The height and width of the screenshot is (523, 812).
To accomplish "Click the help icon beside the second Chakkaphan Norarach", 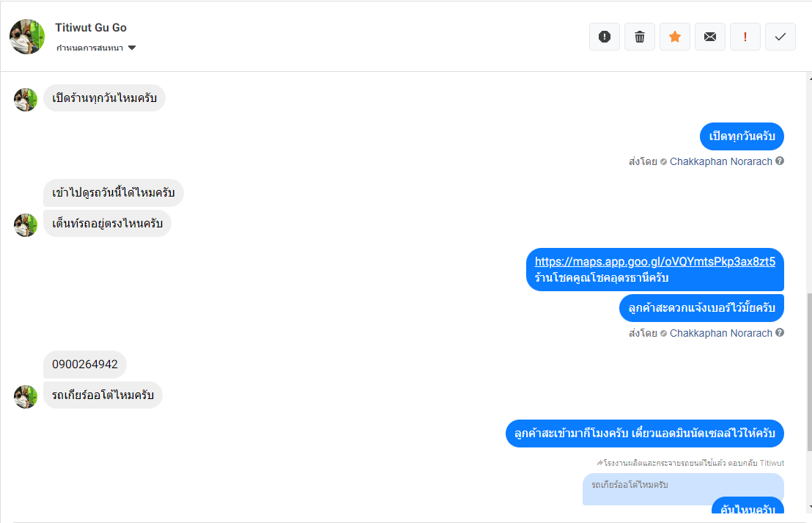I will click(x=780, y=333).
